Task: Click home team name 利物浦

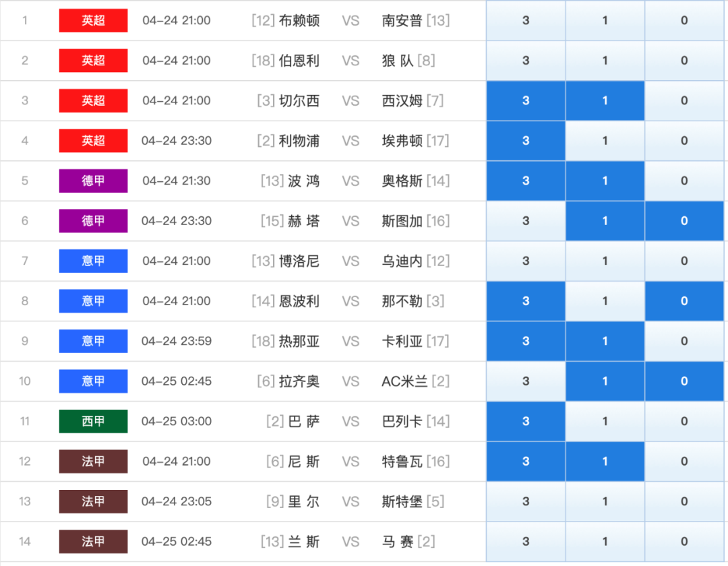Action: (299, 141)
